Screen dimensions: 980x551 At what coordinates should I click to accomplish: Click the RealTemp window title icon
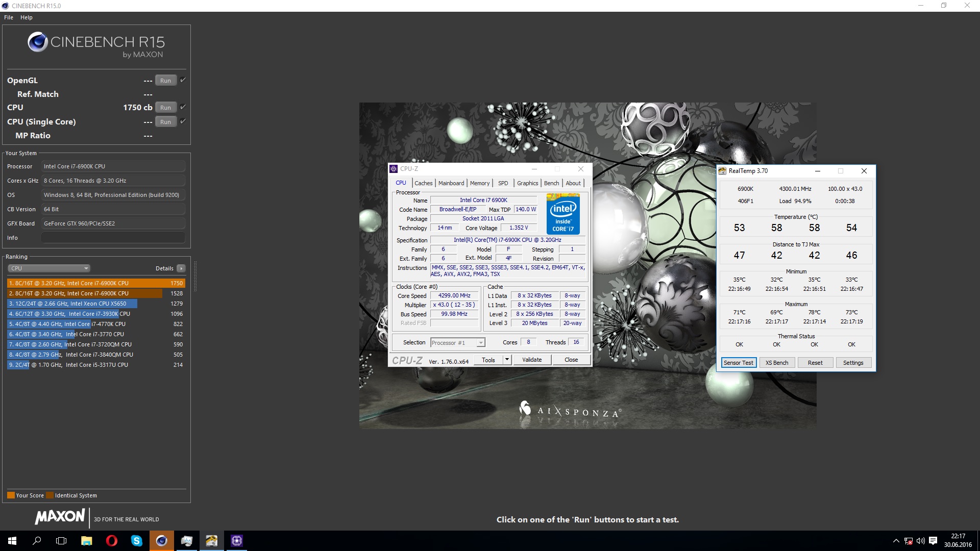pyautogui.click(x=722, y=171)
